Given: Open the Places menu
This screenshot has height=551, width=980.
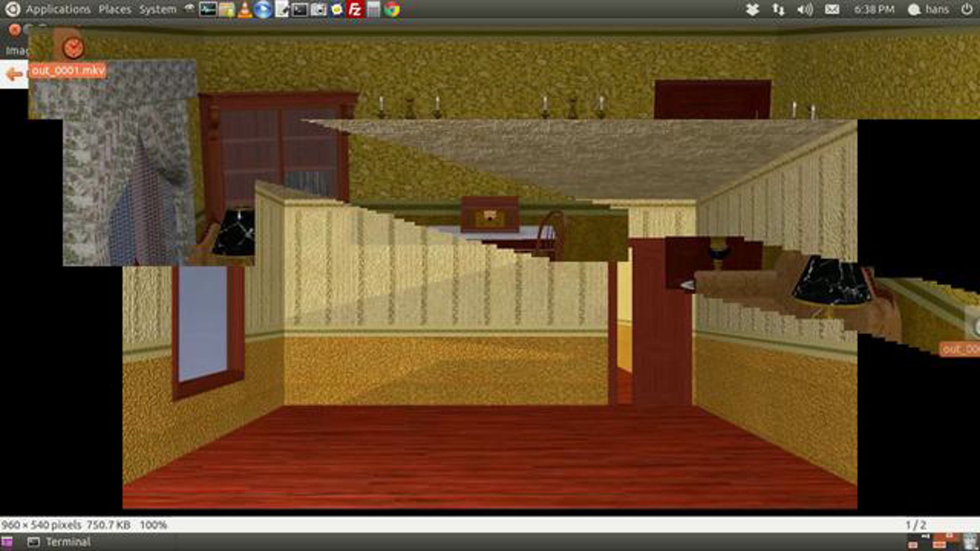Looking at the screenshot, I should pos(115,9).
